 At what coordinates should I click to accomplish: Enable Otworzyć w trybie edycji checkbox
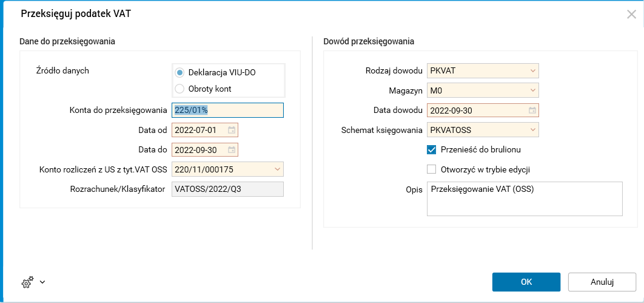tap(432, 169)
